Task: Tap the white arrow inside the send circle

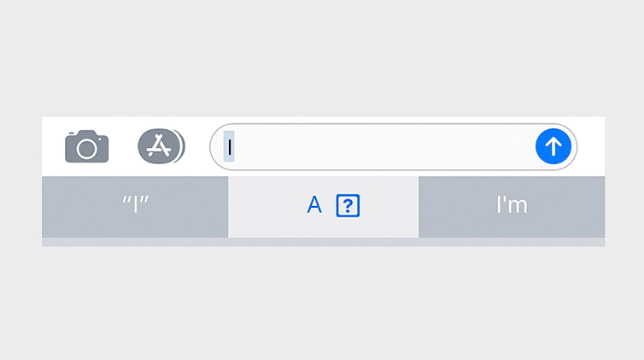Action: 553,146
